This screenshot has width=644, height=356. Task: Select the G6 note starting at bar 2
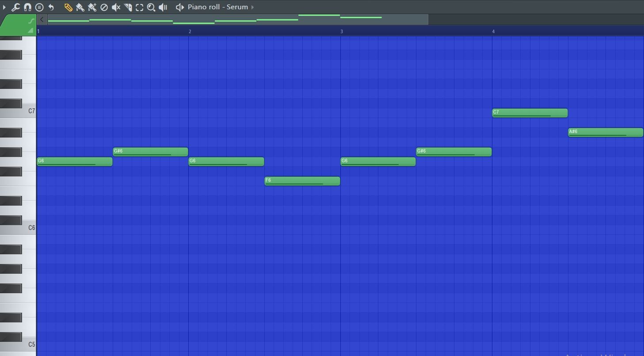coord(226,162)
